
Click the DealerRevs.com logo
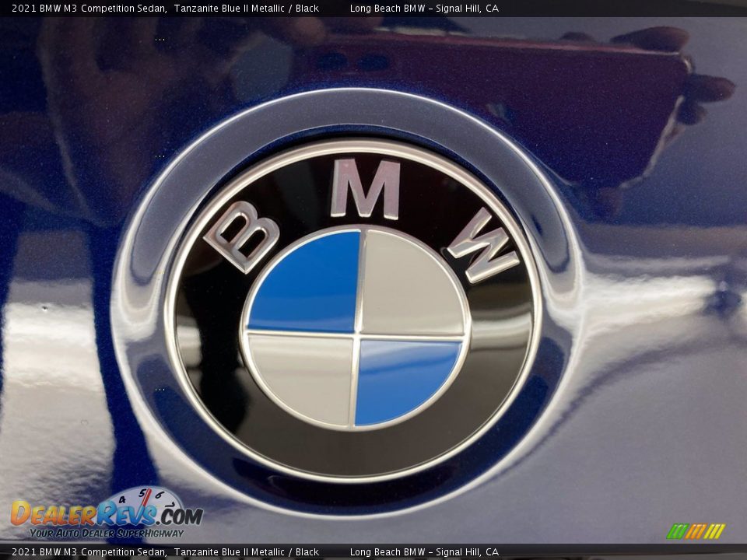click(x=107, y=513)
